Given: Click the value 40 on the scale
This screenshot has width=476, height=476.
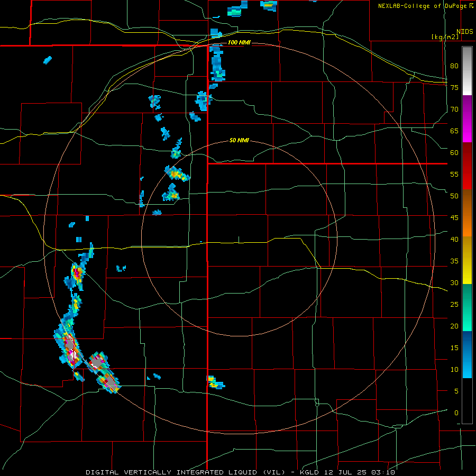Looking at the screenshot, I should [454, 239].
